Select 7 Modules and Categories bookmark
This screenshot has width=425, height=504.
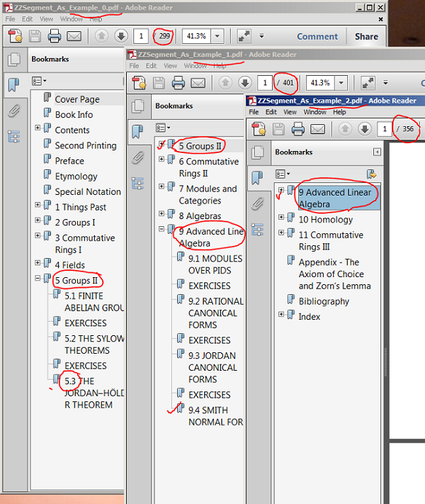pyautogui.click(x=208, y=194)
